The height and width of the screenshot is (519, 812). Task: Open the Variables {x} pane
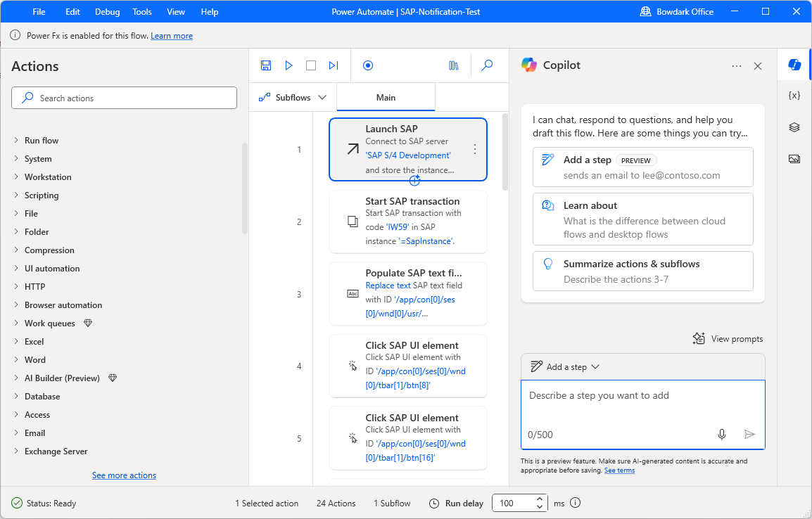[x=794, y=95]
